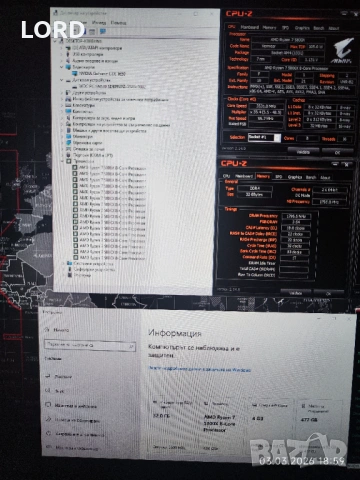Image resolution: width=360 pixels, height=480 pixels.
Task: Click the USB controllers category icon
Action: (68, 54)
